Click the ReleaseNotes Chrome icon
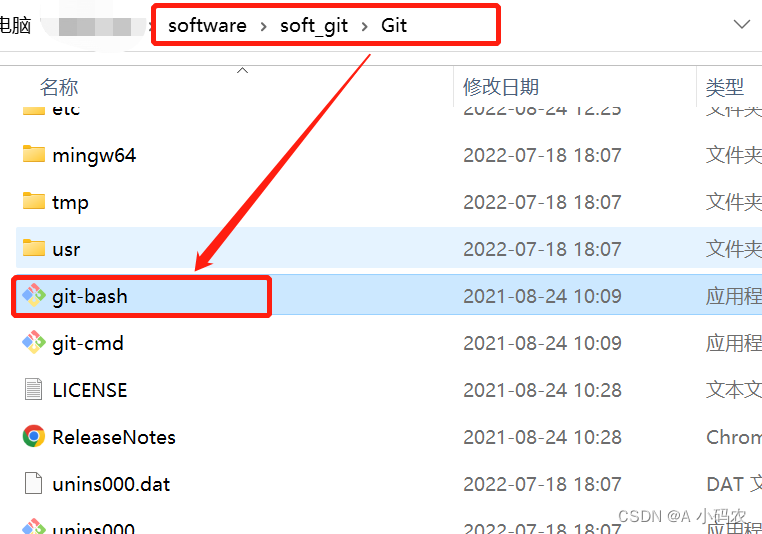This screenshot has height=534, width=762. [x=34, y=436]
